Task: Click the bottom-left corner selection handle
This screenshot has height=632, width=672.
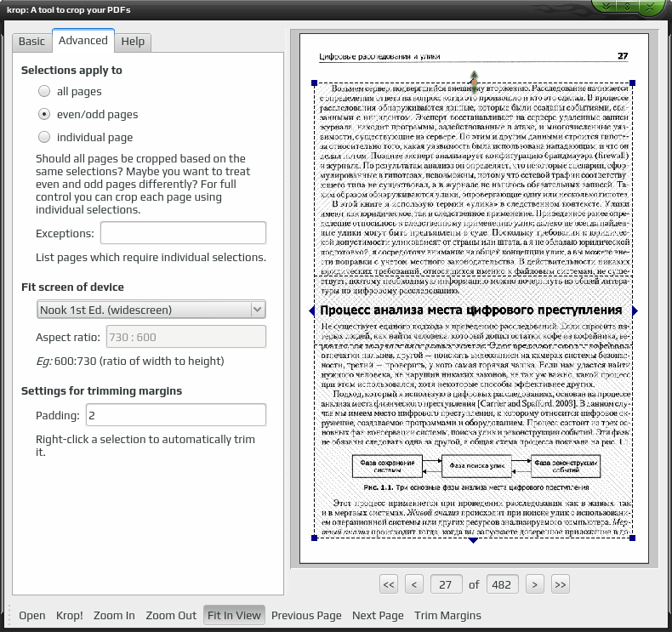Action: (x=314, y=538)
